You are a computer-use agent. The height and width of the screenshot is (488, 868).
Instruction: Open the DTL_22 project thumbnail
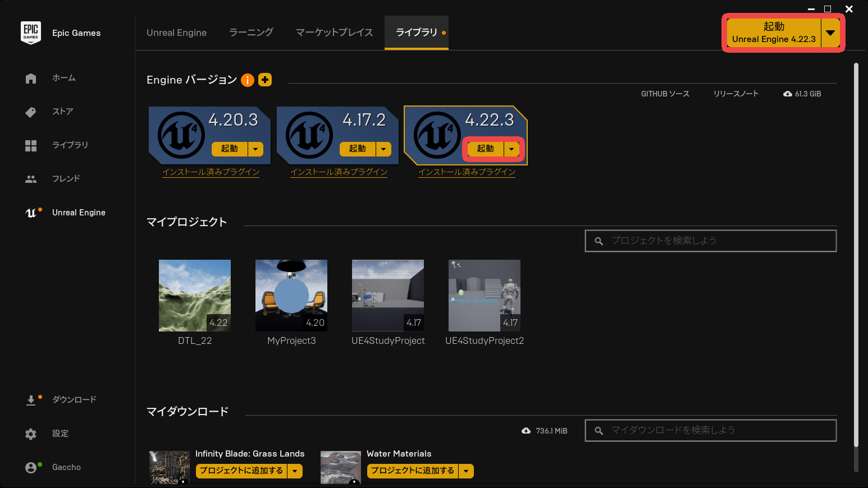[x=195, y=296]
